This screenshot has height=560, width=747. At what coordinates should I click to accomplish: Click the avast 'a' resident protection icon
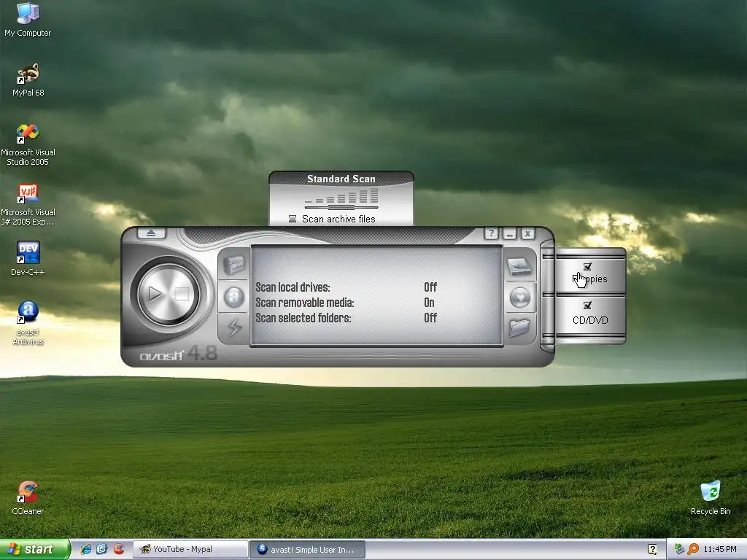pyautogui.click(x=233, y=297)
